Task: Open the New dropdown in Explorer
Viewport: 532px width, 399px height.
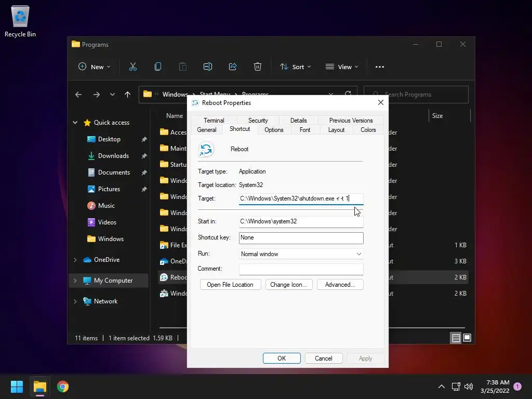Action: pyautogui.click(x=95, y=67)
